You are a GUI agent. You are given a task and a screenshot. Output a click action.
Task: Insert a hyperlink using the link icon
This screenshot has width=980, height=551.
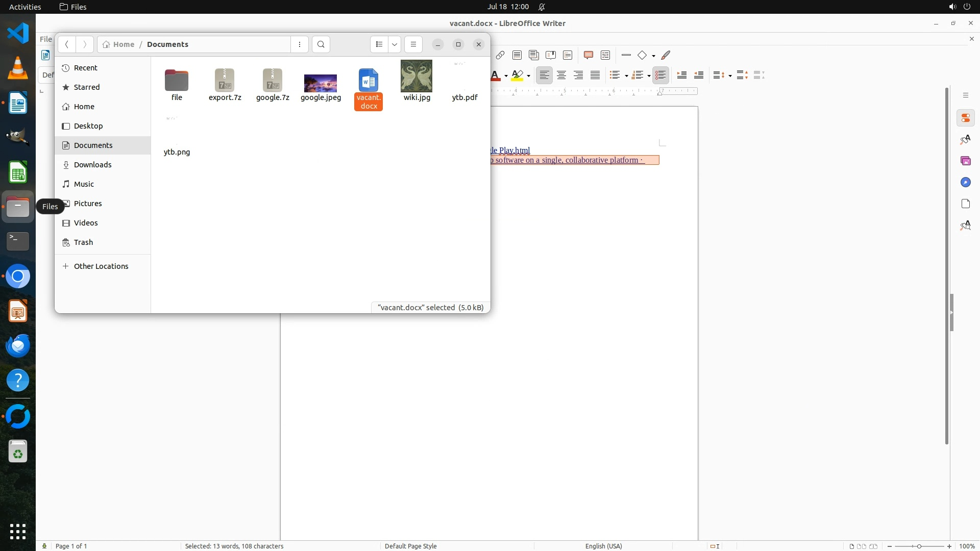point(500,55)
